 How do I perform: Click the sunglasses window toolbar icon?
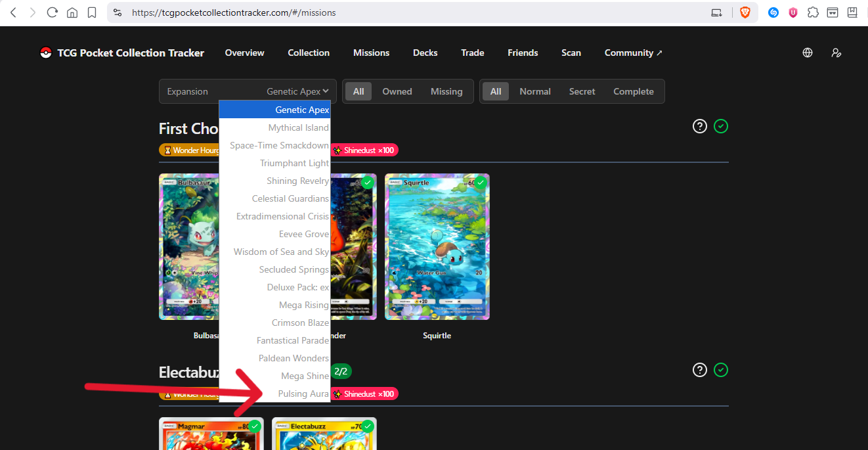click(x=833, y=12)
